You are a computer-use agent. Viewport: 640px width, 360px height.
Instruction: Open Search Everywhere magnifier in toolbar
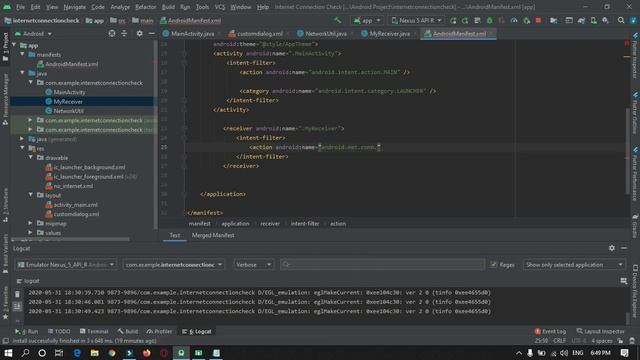tap(621, 20)
